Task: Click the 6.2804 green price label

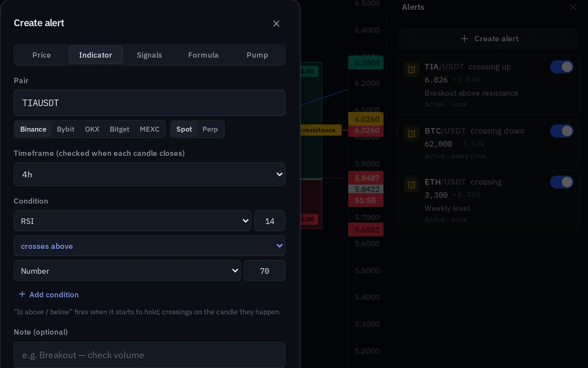Action: tap(366, 63)
